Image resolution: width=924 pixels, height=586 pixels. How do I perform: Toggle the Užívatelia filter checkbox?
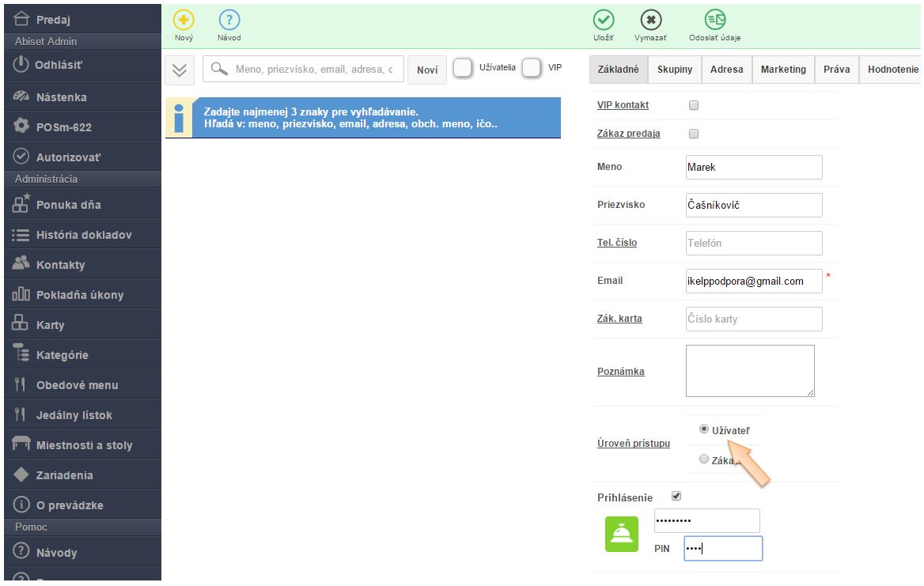[x=463, y=69]
